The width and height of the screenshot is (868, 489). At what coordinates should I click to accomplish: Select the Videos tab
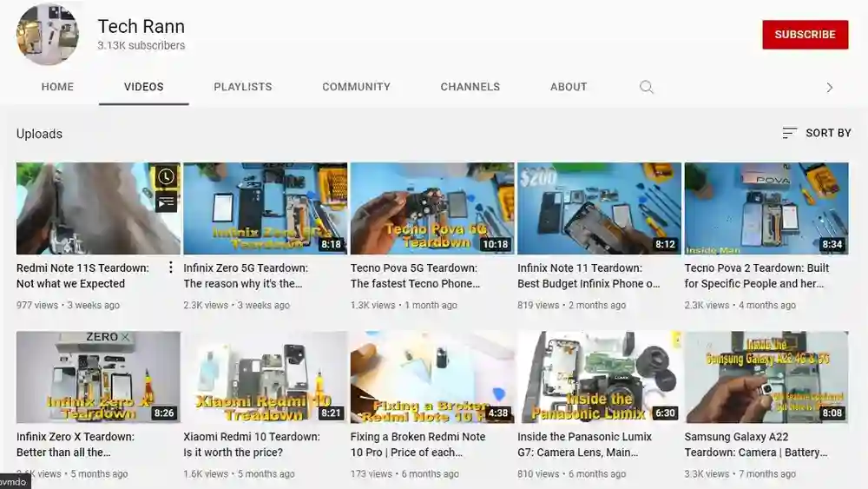[x=144, y=87]
